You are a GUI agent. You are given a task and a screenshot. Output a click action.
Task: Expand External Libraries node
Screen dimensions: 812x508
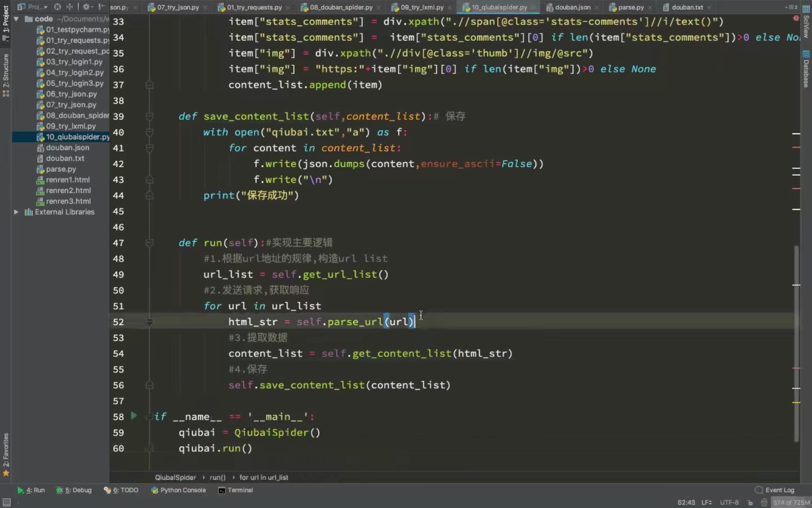tap(16, 212)
